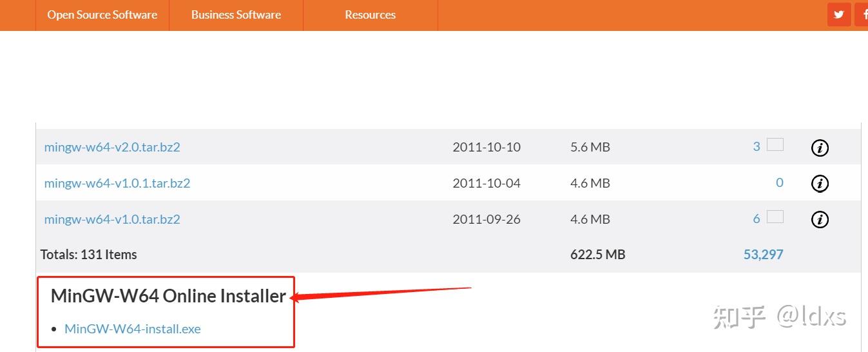Download mingw-w64-v1.0.1.tar.bz2
The image size is (868, 352).
[x=117, y=183]
